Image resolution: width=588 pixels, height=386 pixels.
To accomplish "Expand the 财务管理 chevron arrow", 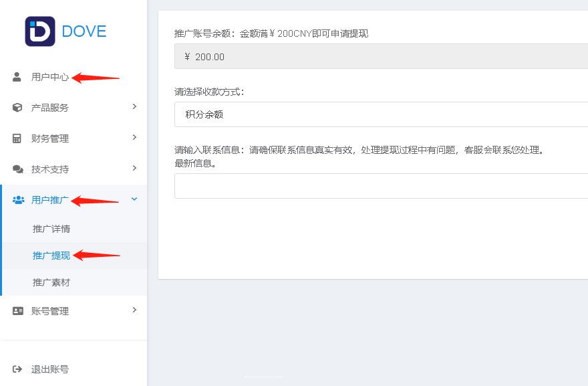I will pyautogui.click(x=134, y=137).
